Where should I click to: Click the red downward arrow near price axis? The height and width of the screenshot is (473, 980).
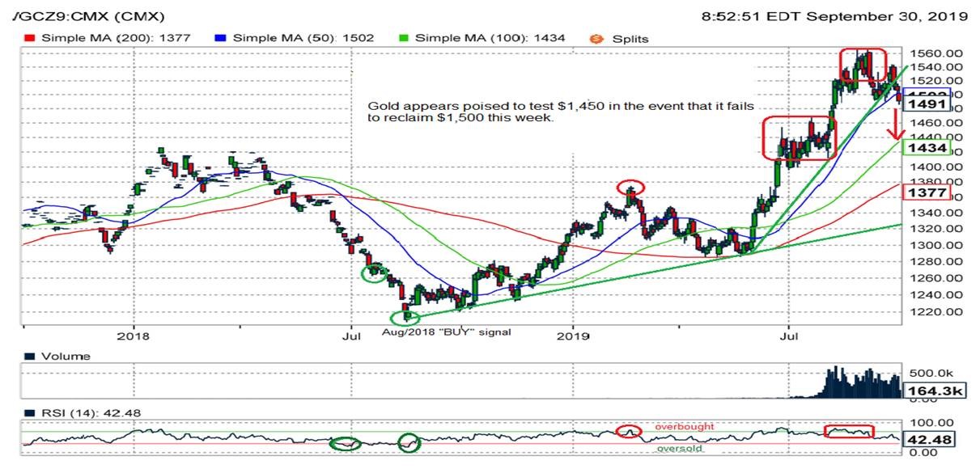click(x=895, y=125)
